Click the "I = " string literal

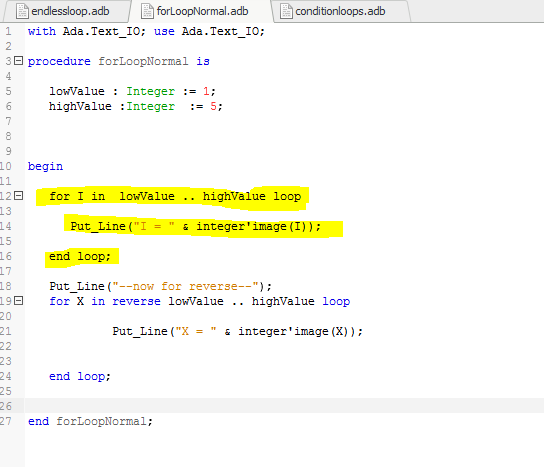[x=154, y=226]
